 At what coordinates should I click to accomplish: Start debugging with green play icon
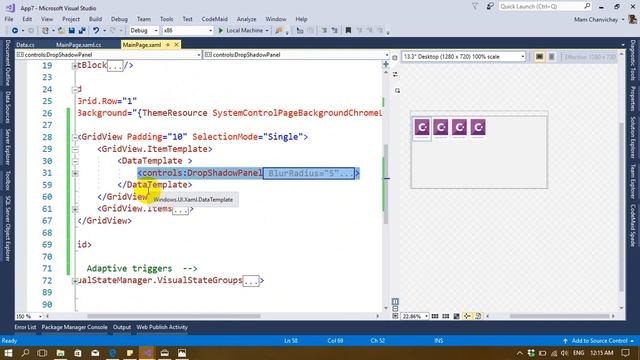(x=221, y=31)
